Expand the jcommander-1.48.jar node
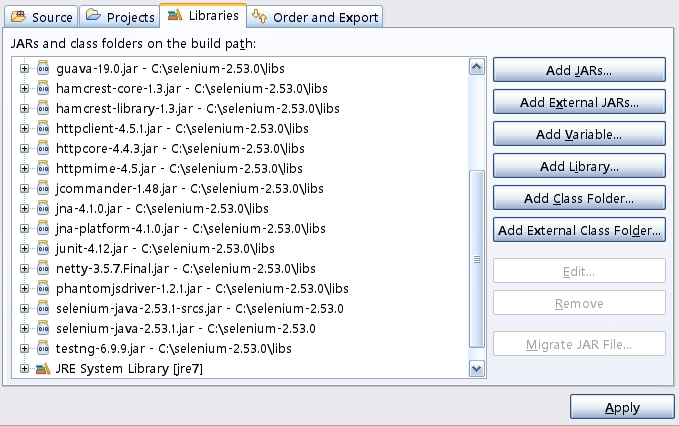The width and height of the screenshot is (679, 426). 24,188
